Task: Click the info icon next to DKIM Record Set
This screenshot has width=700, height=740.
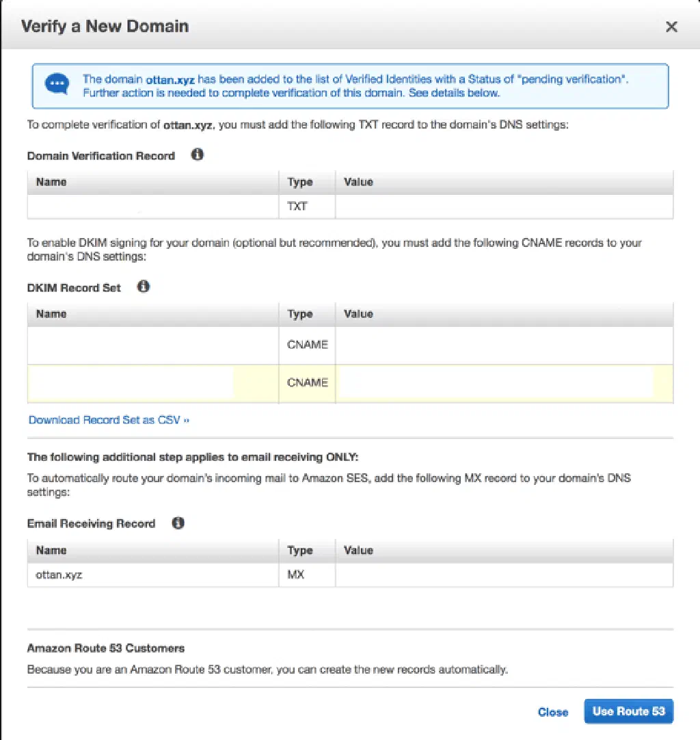Action: 144,287
